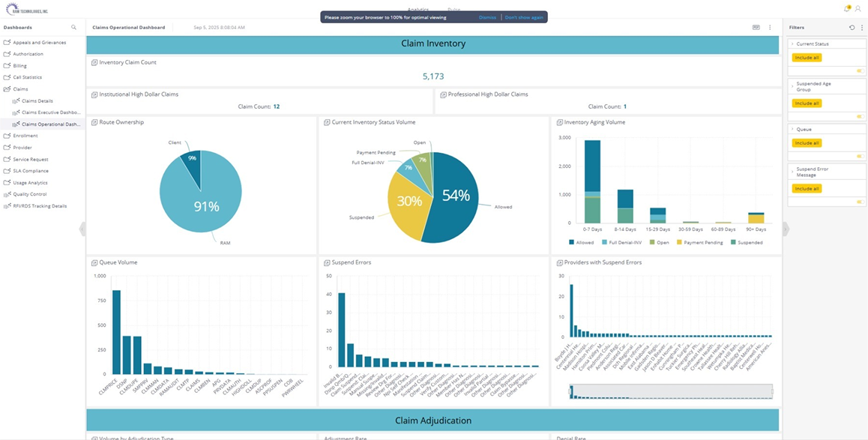
Task: Toggle the Current Status filter switch
Action: tap(860, 71)
